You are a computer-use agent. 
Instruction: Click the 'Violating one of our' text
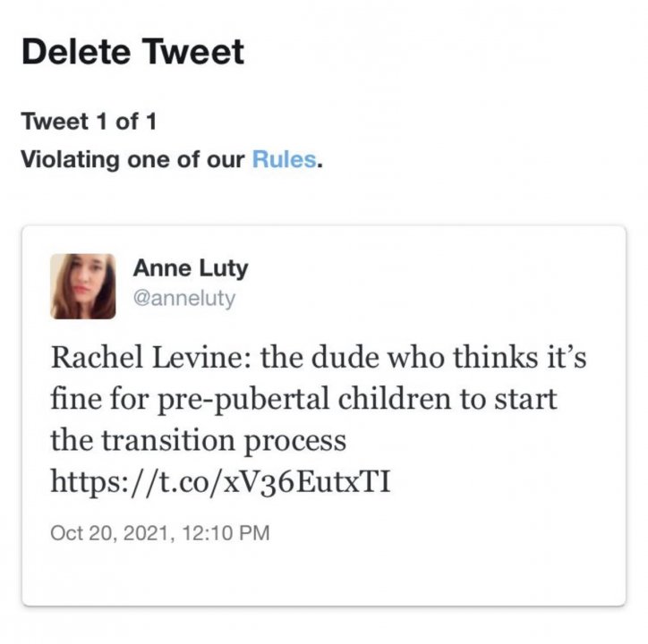(132, 160)
